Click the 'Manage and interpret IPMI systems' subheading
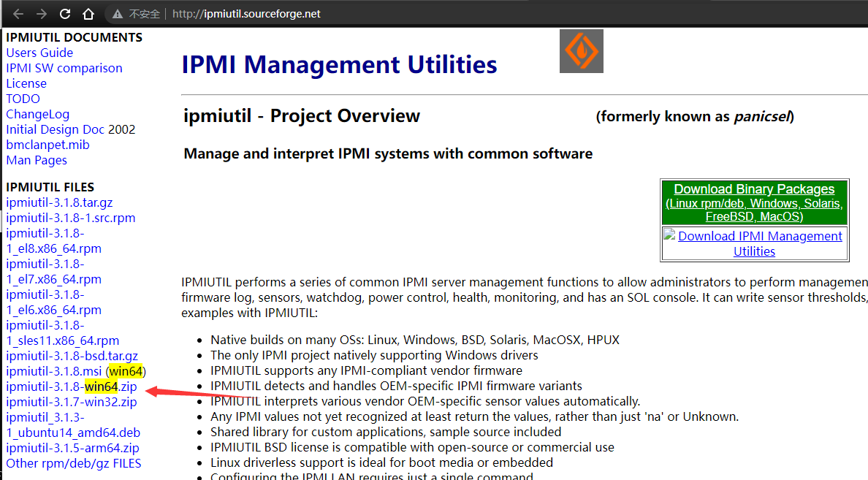 click(x=388, y=154)
